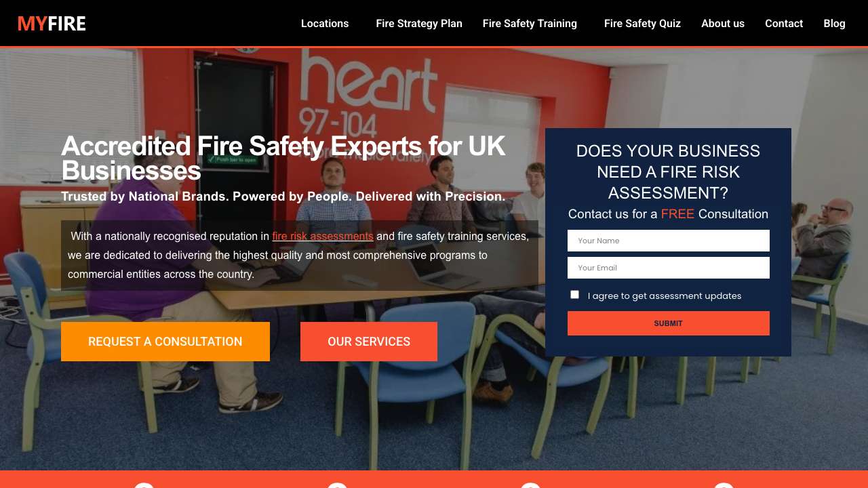Focus the Your Email field

pos(669,268)
